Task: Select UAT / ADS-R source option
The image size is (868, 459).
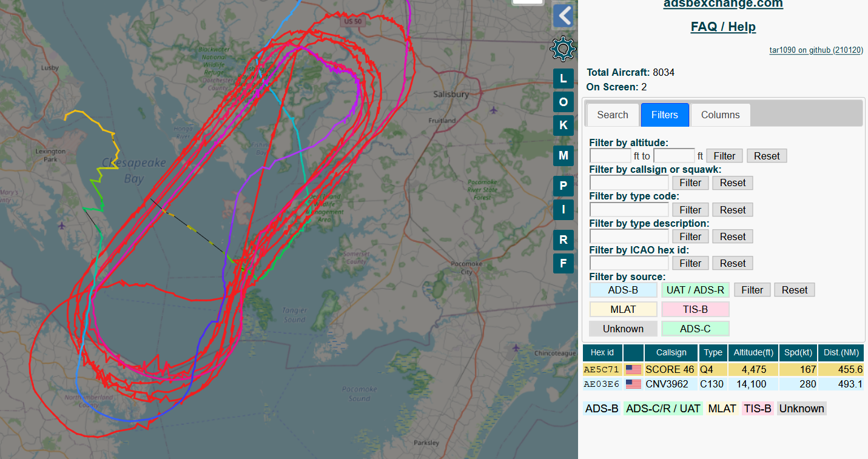Action: [x=695, y=290]
